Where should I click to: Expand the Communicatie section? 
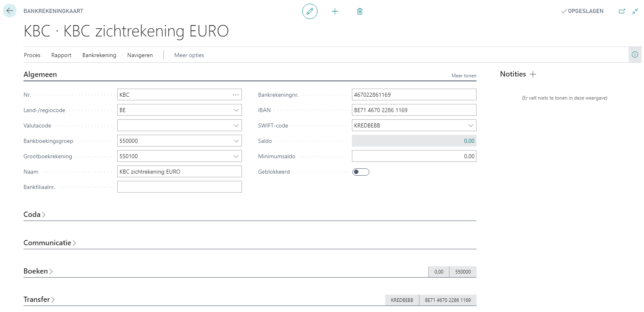pos(50,243)
